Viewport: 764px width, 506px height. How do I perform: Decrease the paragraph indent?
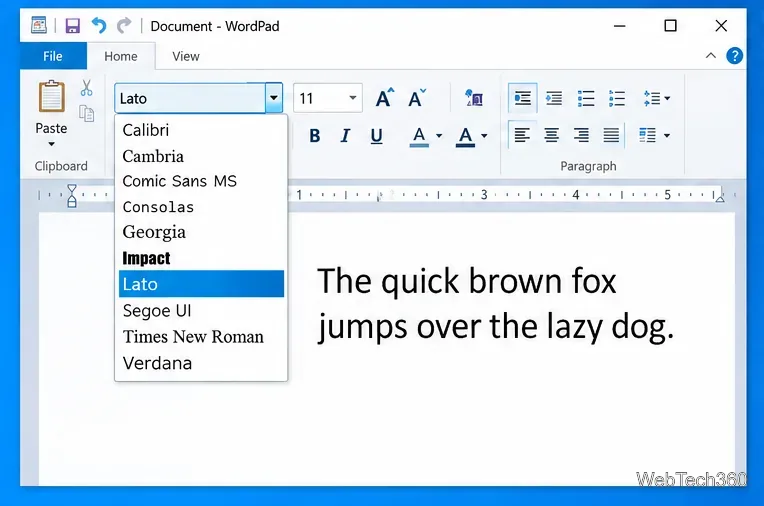pyautogui.click(x=522, y=98)
